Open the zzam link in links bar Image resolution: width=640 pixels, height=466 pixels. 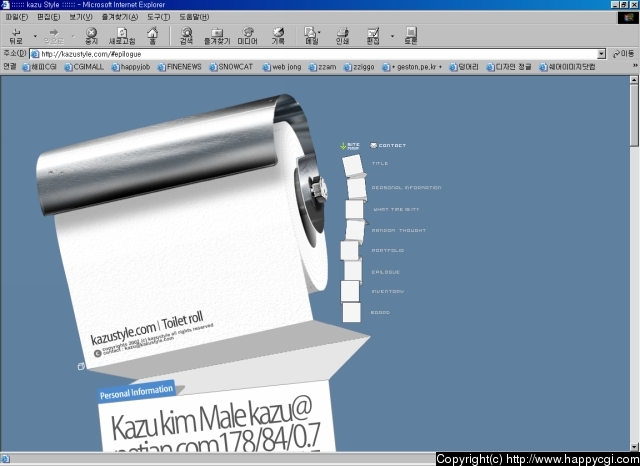click(x=322, y=67)
